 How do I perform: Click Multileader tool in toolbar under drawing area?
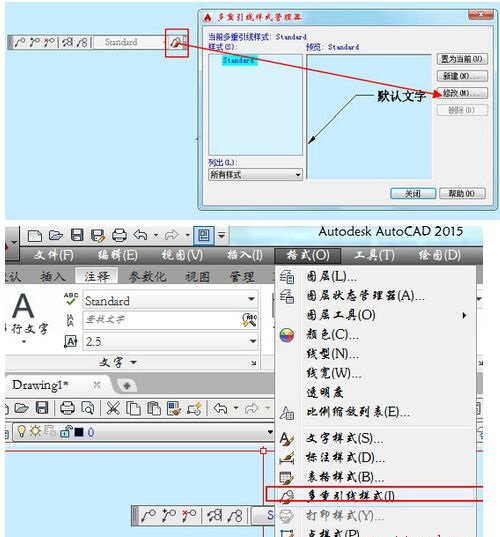(x=149, y=515)
